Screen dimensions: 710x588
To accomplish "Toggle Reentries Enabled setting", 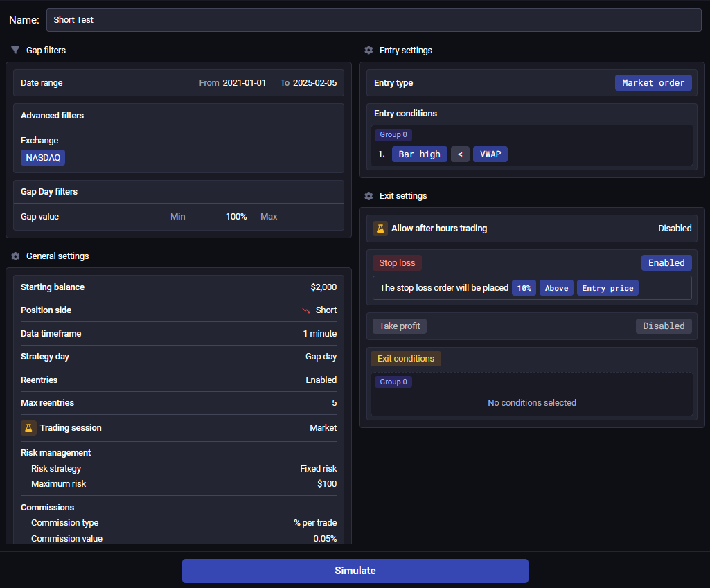I will pyautogui.click(x=321, y=380).
